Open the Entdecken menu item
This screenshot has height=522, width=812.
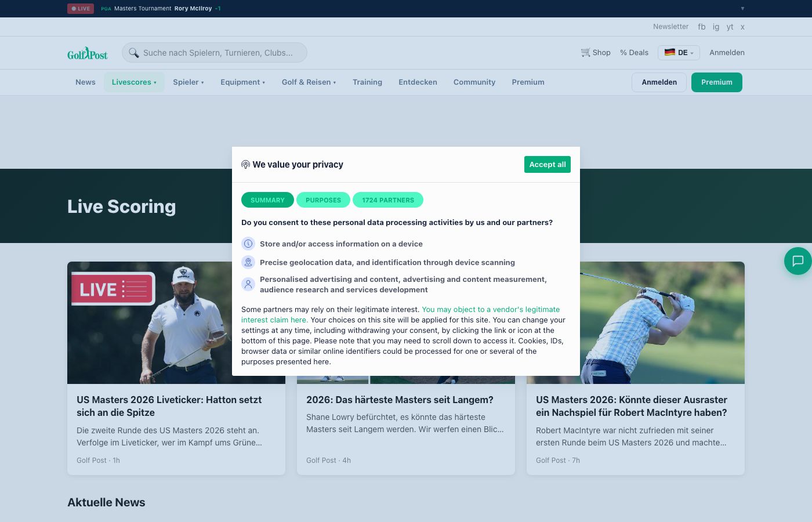[x=418, y=82]
